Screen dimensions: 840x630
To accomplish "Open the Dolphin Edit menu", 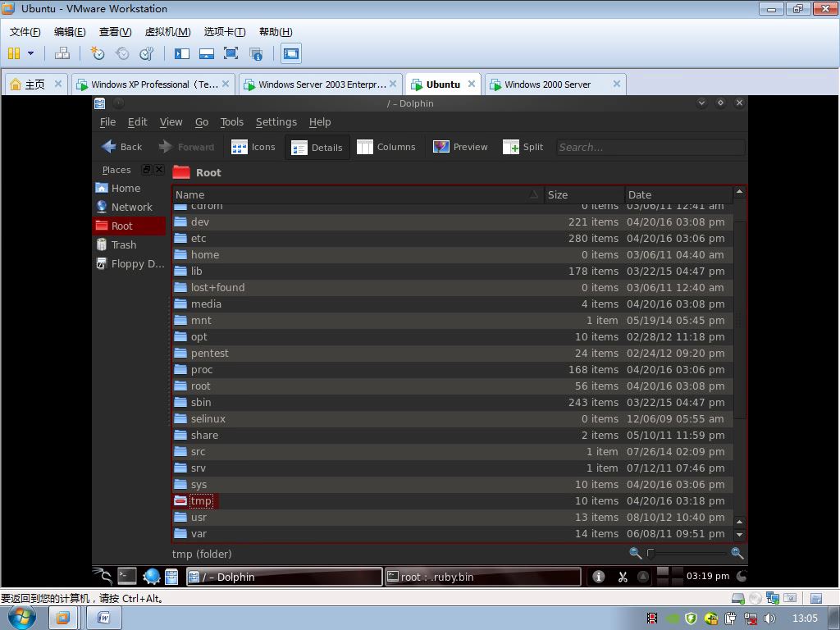I will (x=137, y=122).
